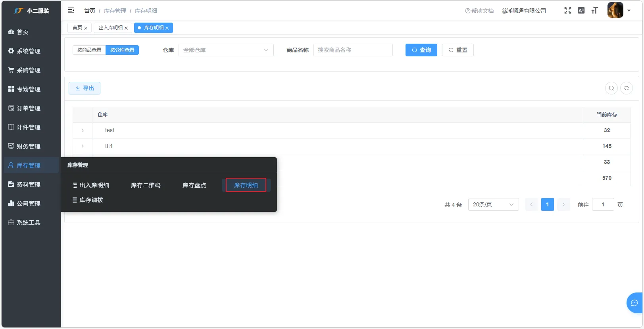This screenshot has height=329, width=644.
Task: Switch to 首页 tab
Action: [x=77, y=28]
